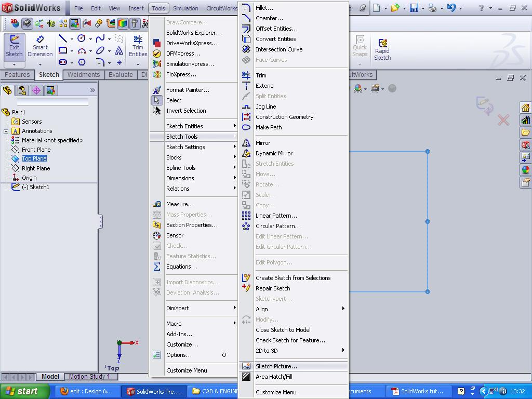Select the Smart Dimension tool
The width and height of the screenshot is (532, 399).
tap(40, 46)
